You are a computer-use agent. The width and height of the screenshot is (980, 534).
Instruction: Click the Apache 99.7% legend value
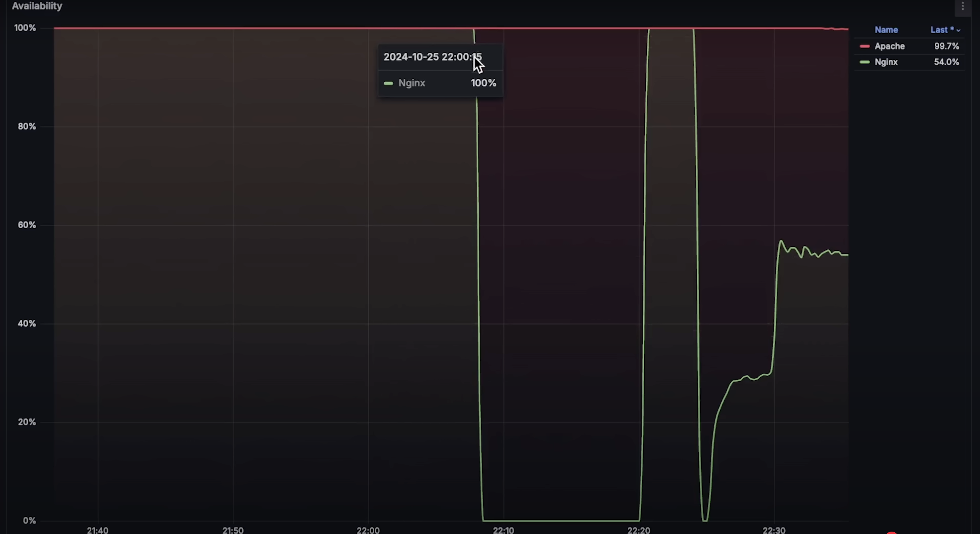946,47
